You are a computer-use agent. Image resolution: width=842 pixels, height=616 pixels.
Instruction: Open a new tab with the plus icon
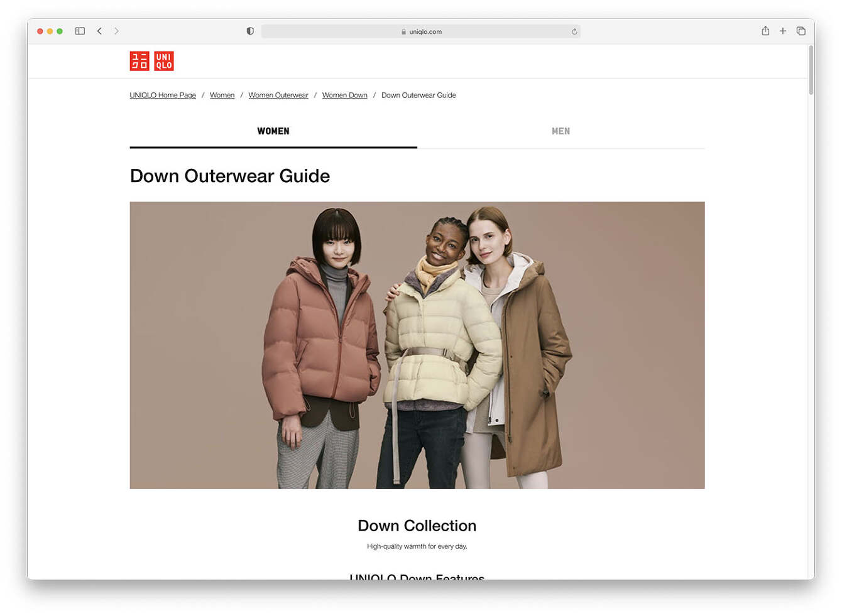(x=783, y=31)
